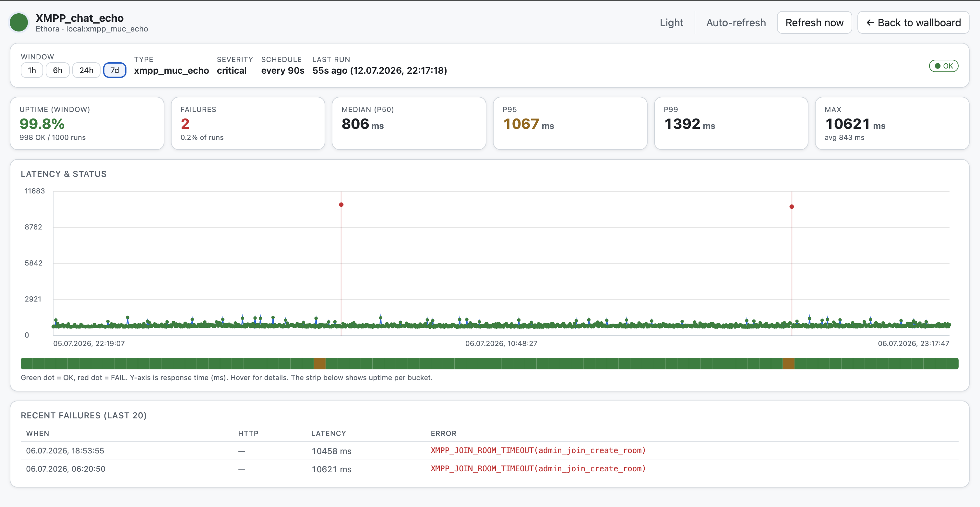
Task: Click the second red failure dot in chart
Action: 791,206
